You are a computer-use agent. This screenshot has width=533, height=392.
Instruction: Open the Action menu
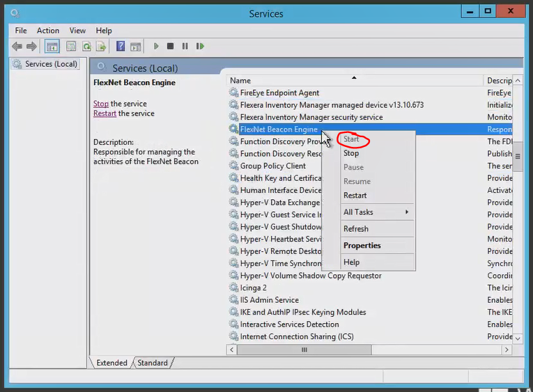click(x=48, y=31)
